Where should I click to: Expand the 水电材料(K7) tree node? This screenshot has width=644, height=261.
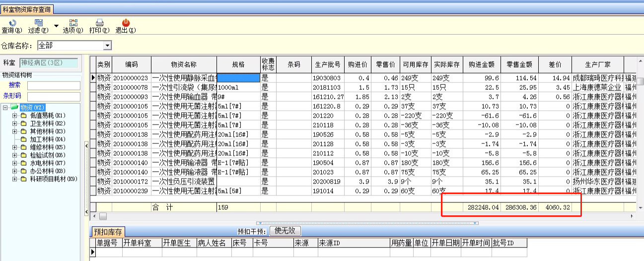(x=14, y=163)
